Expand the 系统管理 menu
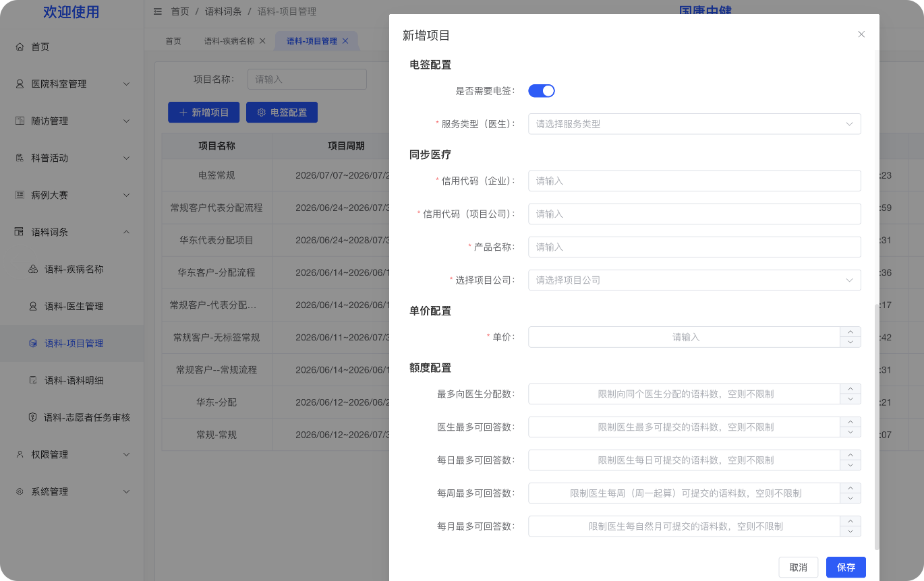This screenshot has width=924, height=581. (x=126, y=492)
